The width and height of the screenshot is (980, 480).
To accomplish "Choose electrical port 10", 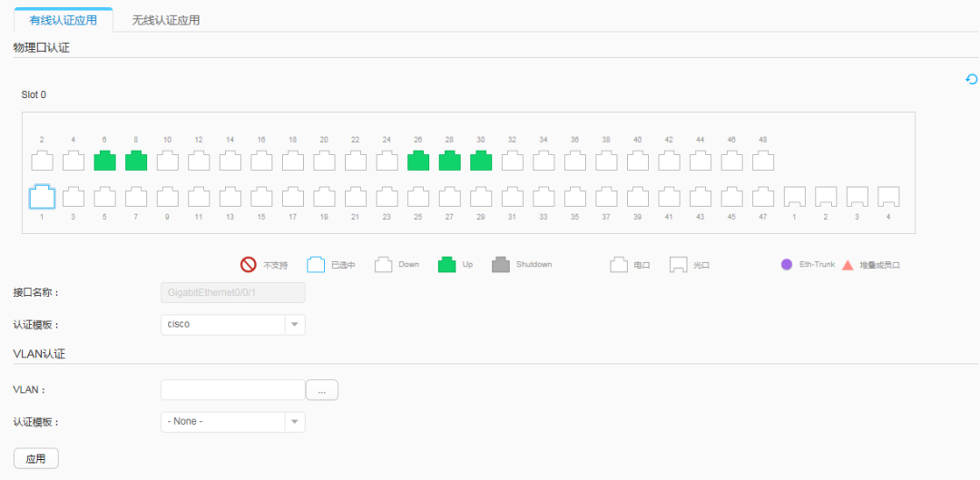I will point(168,161).
